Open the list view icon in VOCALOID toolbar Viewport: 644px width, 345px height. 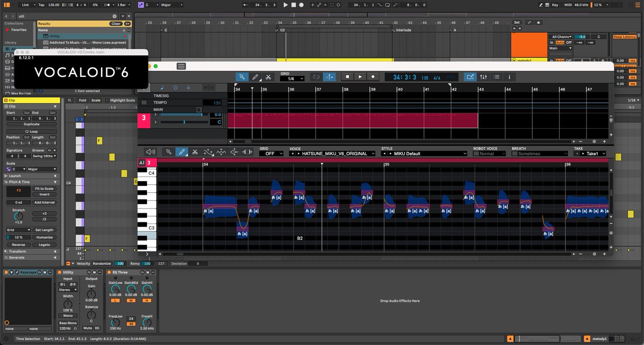496,77
